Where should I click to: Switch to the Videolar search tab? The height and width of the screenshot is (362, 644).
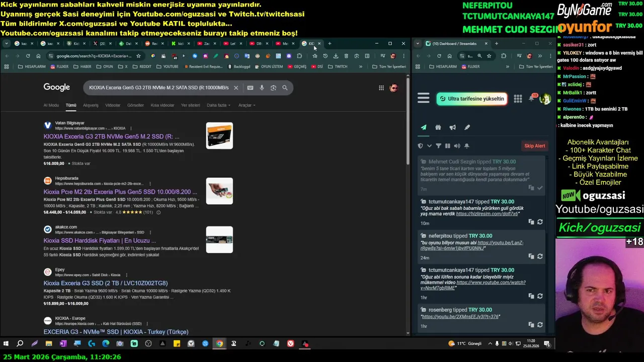tap(113, 105)
